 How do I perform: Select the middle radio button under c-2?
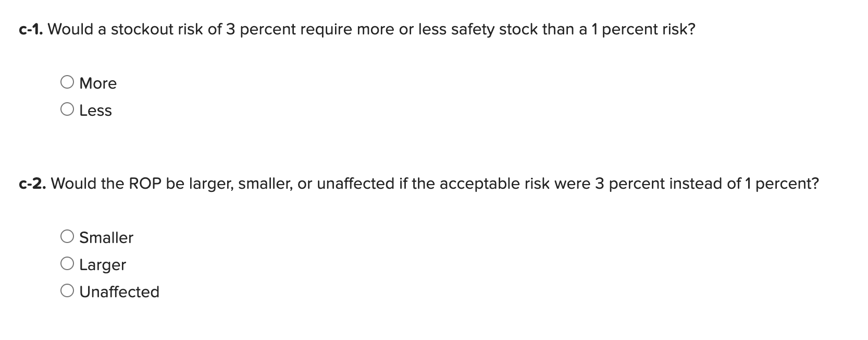(x=68, y=263)
